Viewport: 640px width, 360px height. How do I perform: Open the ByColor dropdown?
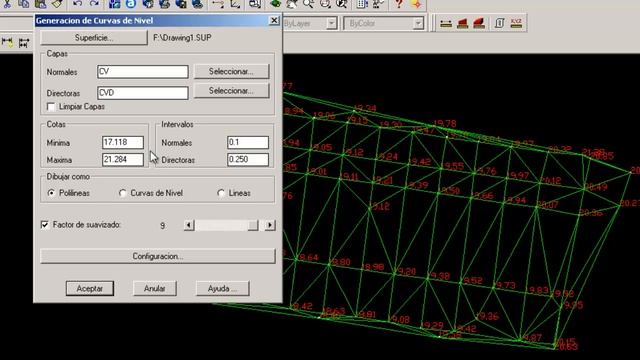418,23
